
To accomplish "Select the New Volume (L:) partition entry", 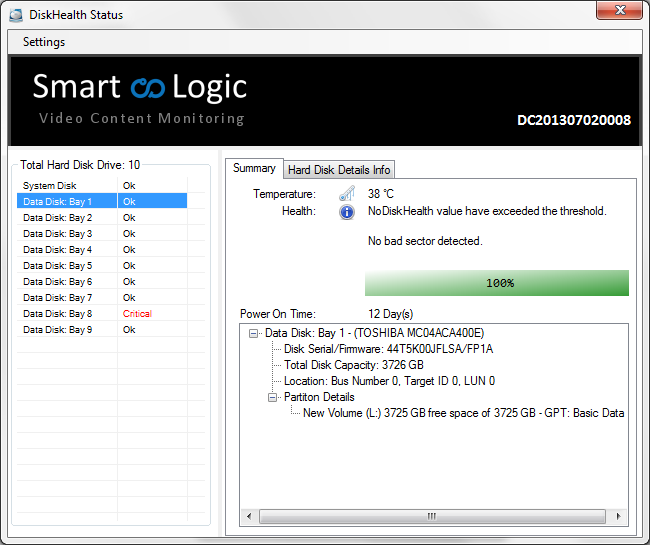I will [x=463, y=413].
